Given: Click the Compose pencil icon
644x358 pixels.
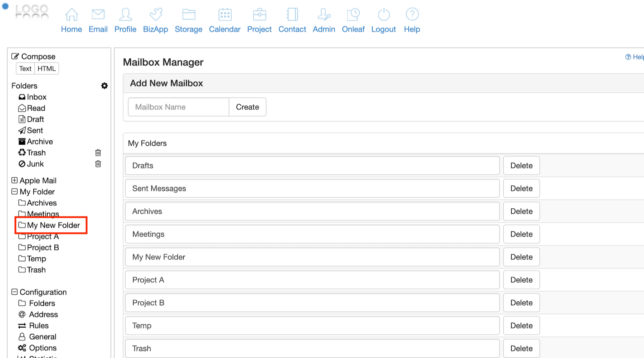Looking at the screenshot, I should pos(15,56).
